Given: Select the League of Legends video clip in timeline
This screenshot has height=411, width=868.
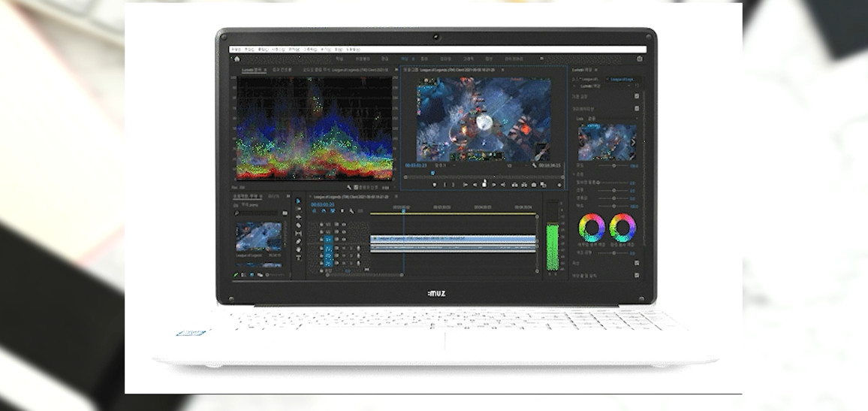Looking at the screenshot, I should coord(454,239).
